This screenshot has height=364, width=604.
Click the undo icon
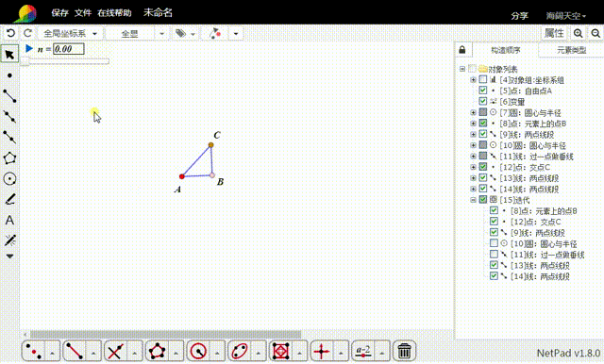click(x=10, y=33)
